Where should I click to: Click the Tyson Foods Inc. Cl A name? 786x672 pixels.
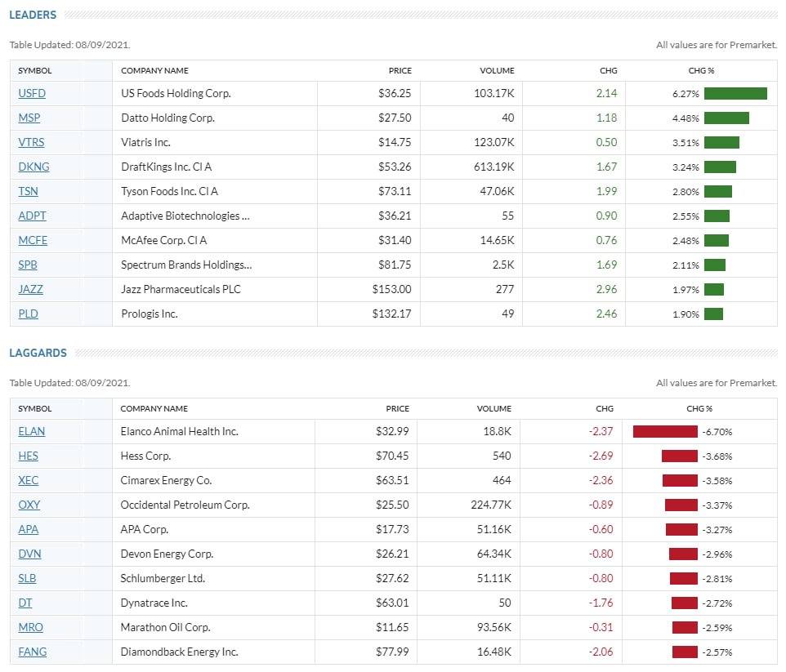click(169, 191)
